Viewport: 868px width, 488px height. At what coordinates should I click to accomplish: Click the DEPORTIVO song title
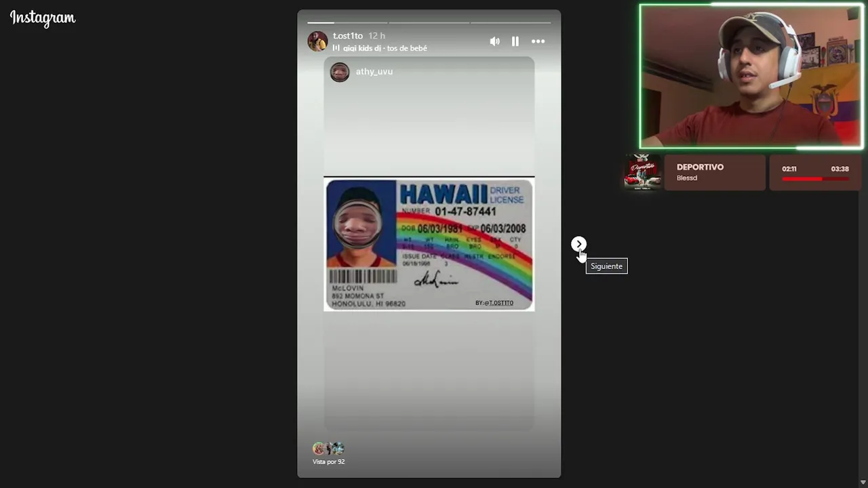point(700,167)
